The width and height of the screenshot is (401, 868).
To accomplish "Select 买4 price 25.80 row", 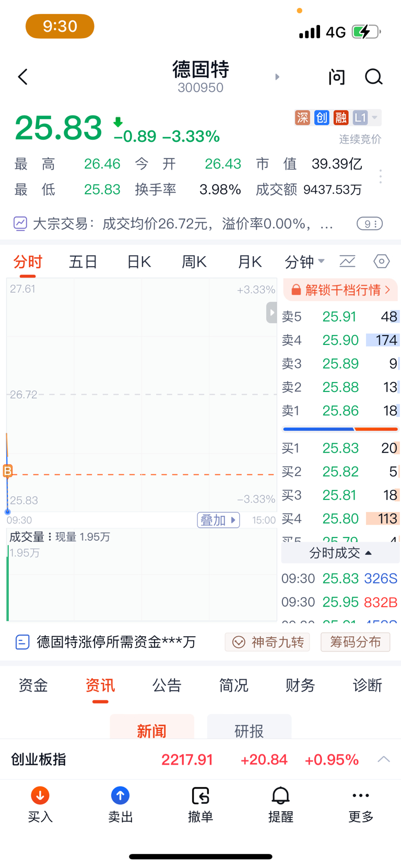I will 340,518.
